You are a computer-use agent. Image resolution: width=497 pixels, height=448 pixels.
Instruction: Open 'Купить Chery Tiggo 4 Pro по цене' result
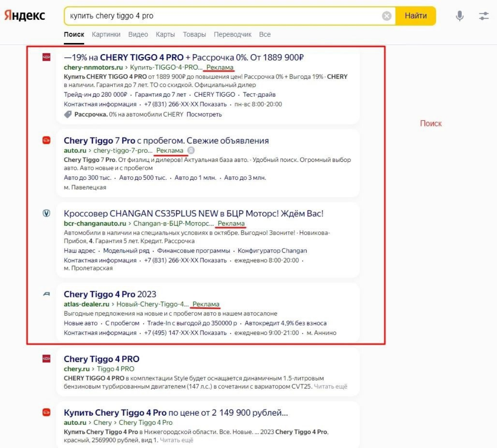[176, 413]
